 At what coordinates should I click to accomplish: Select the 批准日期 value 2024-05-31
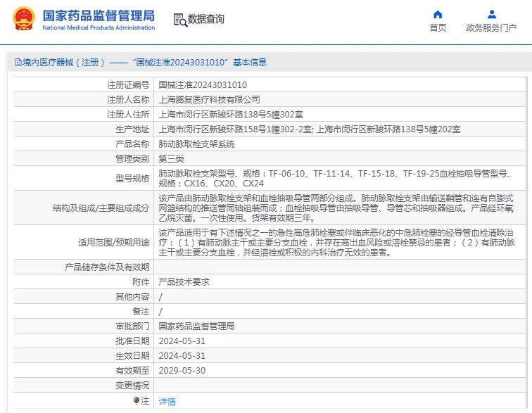(x=182, y=341)
